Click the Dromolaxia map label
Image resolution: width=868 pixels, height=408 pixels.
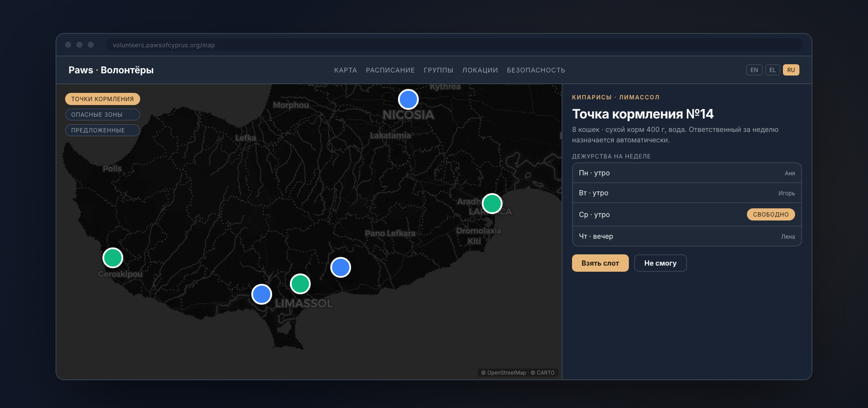click(479, 231)
